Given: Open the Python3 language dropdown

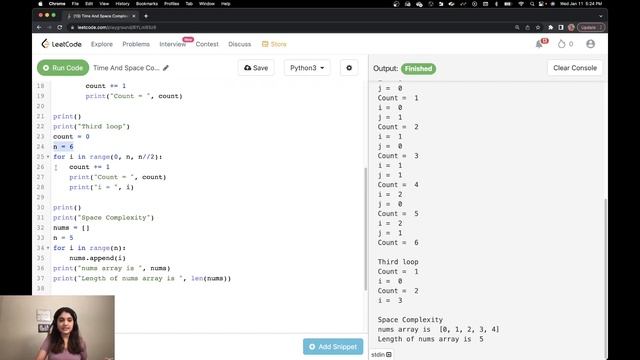Looking at the screenshot, I should coord(307,68).
